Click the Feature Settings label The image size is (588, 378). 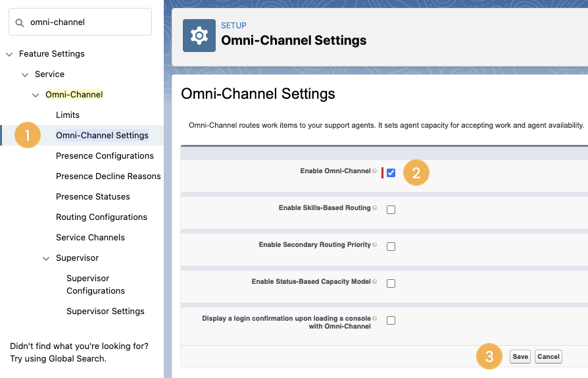coord(52,54)
